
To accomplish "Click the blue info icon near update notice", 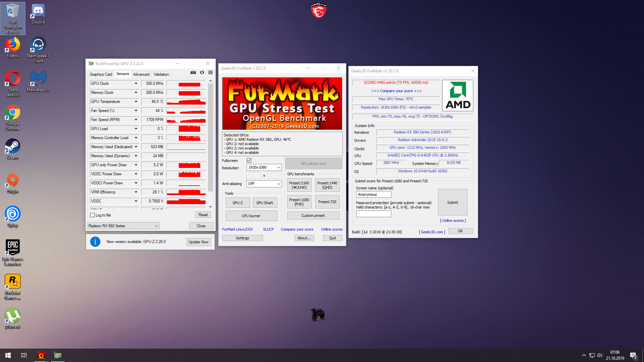I will pyautogui.click(x=95, y=241).
